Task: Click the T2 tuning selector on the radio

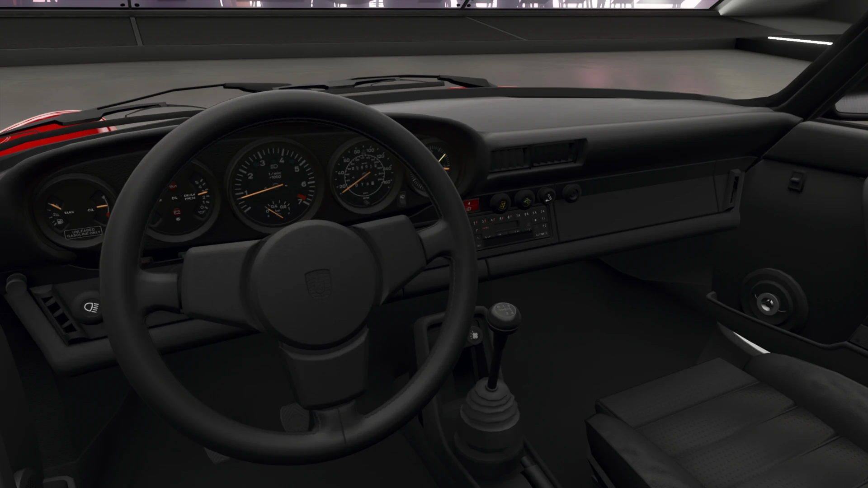Action: [545, 226]
